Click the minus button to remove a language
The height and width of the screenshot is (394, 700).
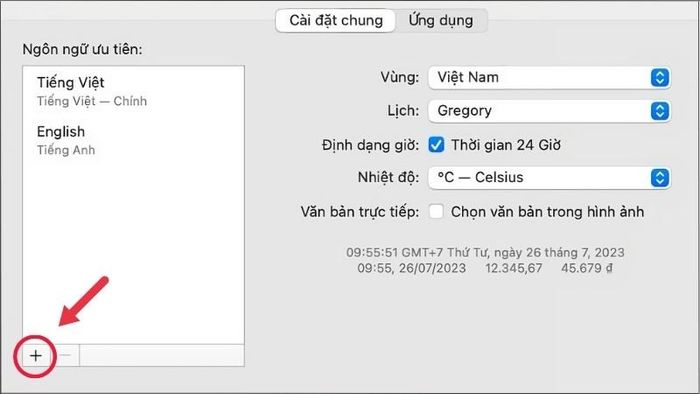click(x=65, y=356)
